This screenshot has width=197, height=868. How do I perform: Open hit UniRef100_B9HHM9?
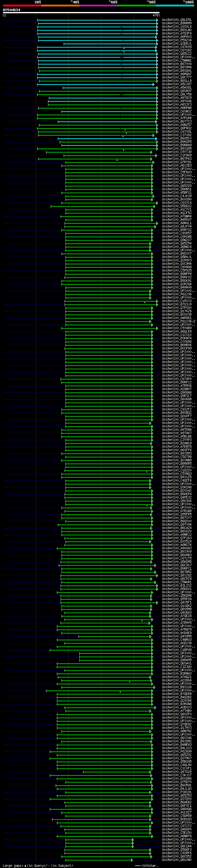(x=176, y=24)
